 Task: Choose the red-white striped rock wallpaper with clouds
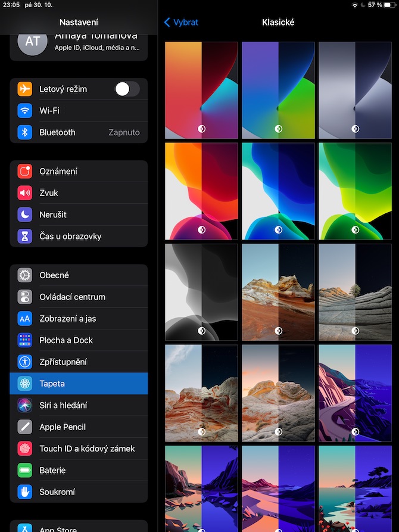(201, 393)
